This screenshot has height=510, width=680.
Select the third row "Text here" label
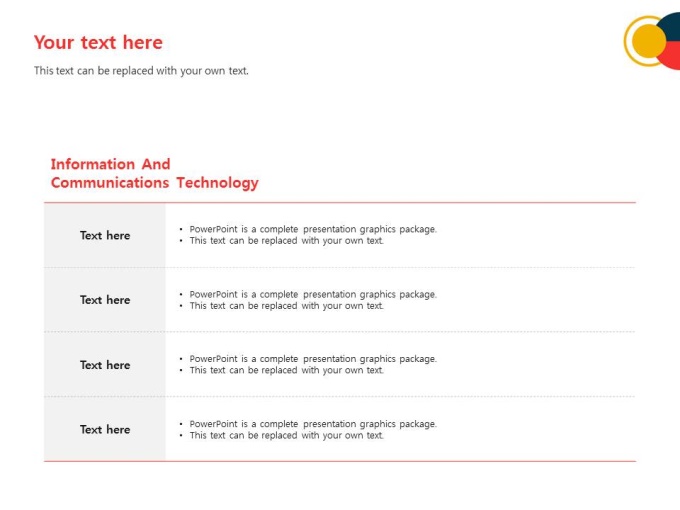(105, 365)
